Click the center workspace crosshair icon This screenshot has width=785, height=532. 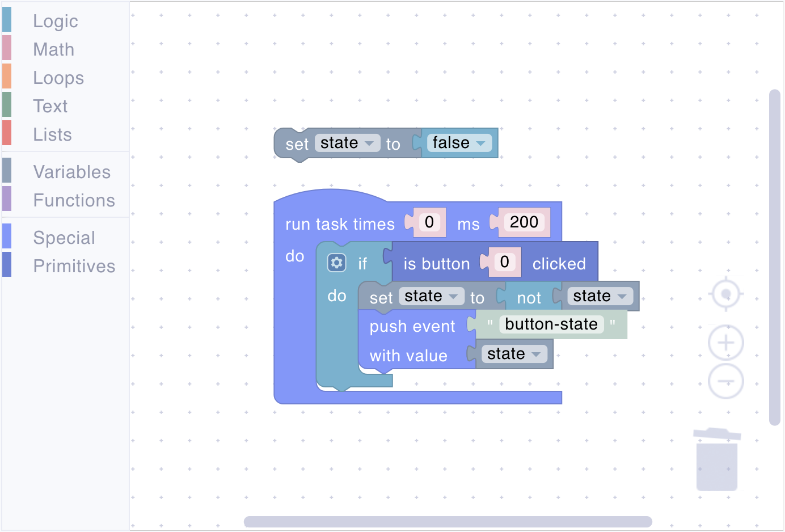(x=726, y=294)
